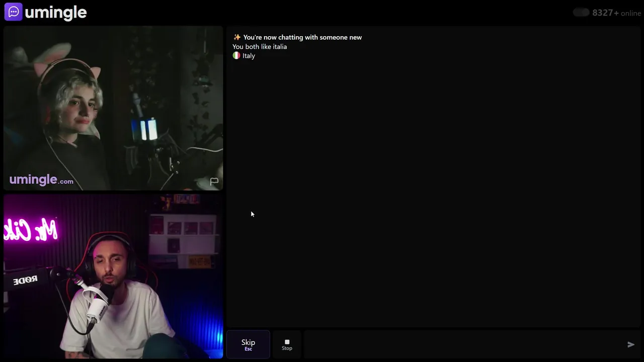Image resolution: width=644 pixels, height=362 pixels.
Task: Open the umingle home link text
Action: 56,12
